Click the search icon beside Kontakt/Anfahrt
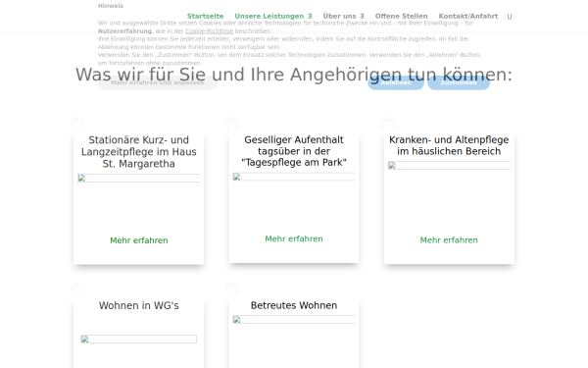 pos(510,17)
